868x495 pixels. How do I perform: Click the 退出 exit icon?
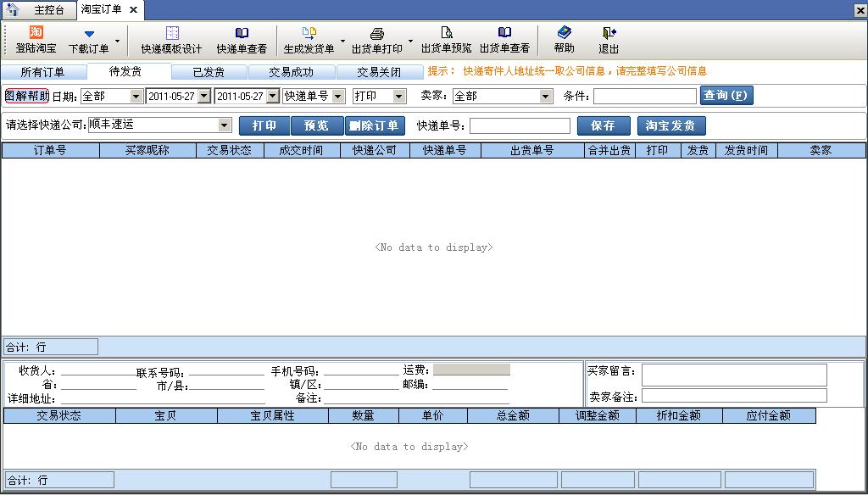point(609,33)
